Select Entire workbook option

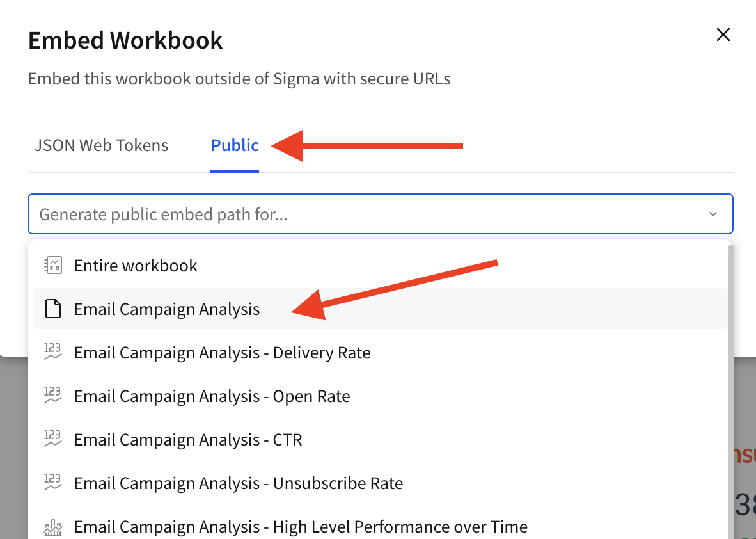136,266
